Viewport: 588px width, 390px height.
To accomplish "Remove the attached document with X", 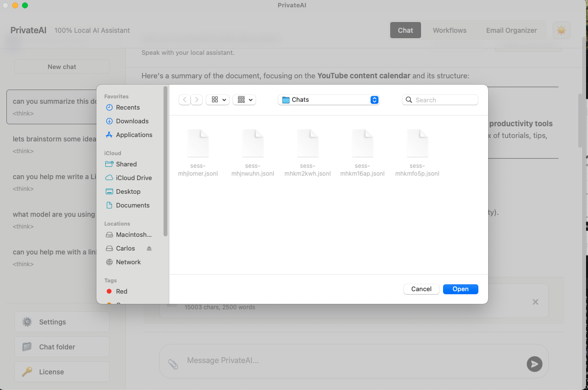I will 535,302.
